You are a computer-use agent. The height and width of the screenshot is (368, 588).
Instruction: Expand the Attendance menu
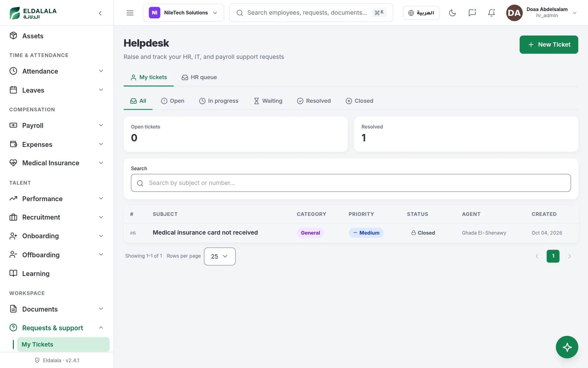coord(57,71)
